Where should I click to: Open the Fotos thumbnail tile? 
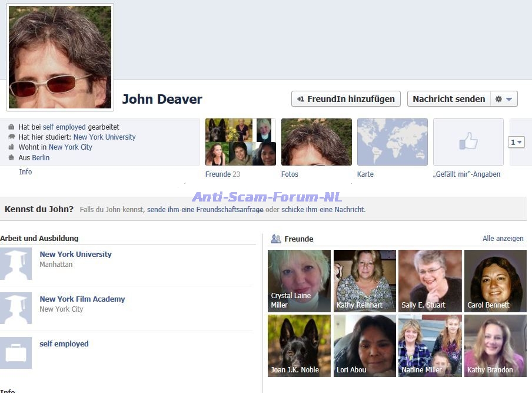coord(316,142)
